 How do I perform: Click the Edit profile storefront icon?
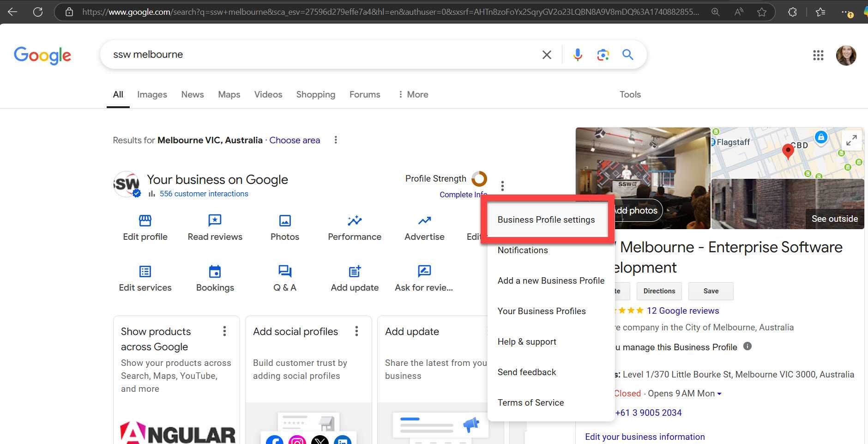pos(145,220)
